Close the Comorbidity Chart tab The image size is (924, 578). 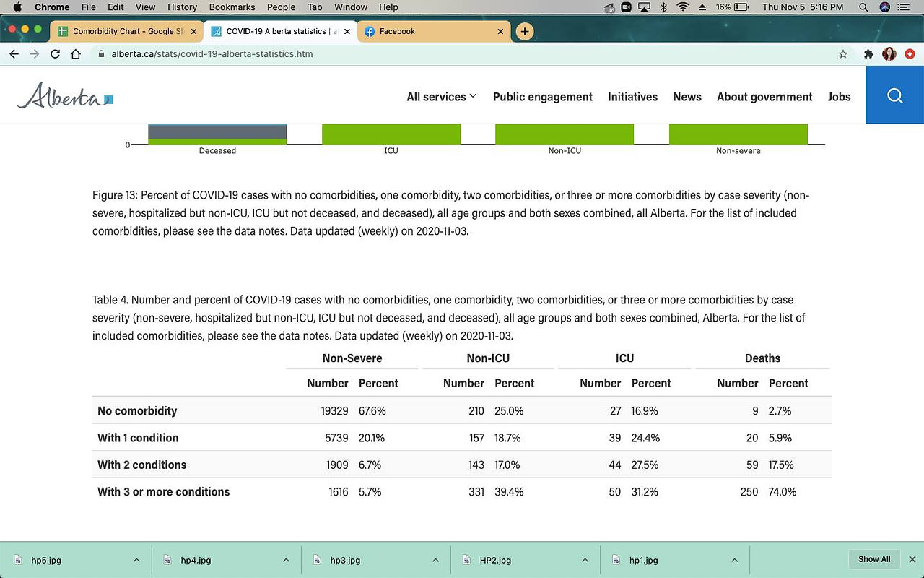tap(193, 32)
